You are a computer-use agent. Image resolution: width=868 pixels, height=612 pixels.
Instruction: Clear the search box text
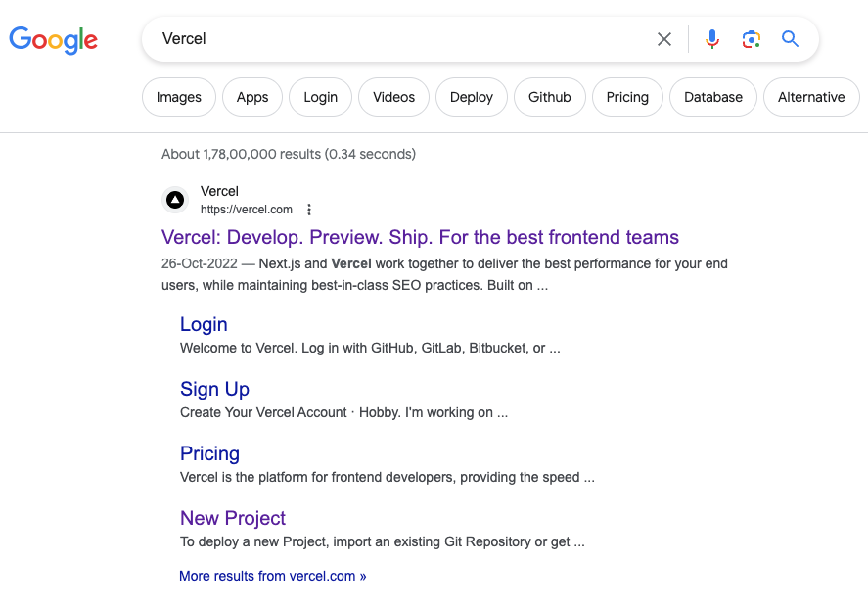coord(664,39)
